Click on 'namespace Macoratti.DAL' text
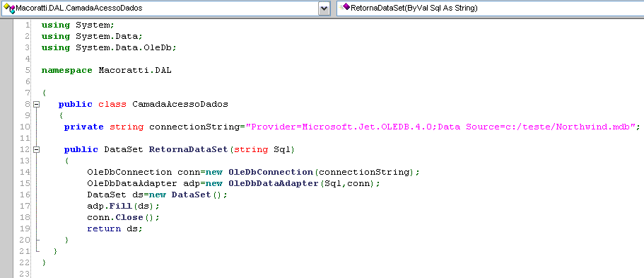The width and height of the screenshot is (644, 278). [106, 70]
